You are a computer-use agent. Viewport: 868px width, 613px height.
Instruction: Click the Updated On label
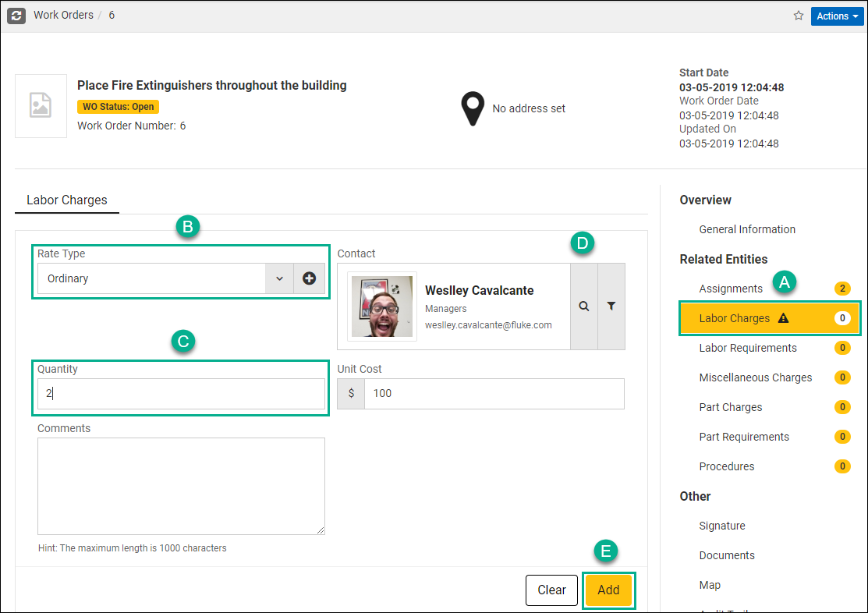tap(707, 129)
